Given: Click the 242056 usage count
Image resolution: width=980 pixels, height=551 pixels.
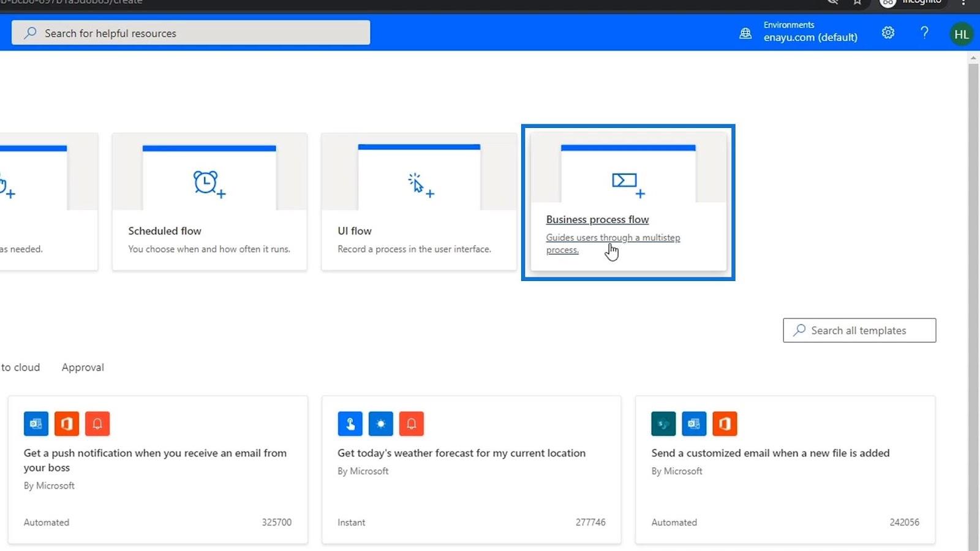Looking at the screenshot, I should (904, 522).
